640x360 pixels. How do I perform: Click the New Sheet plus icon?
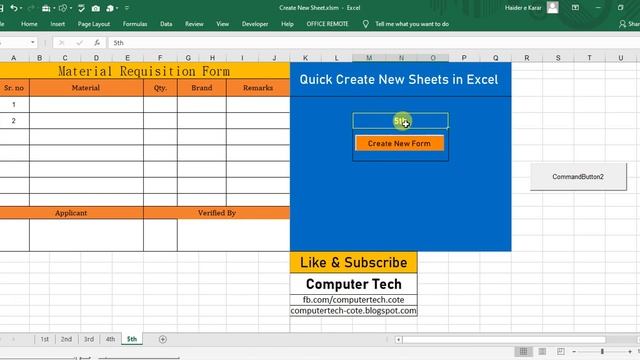click(x=162, y=339)
